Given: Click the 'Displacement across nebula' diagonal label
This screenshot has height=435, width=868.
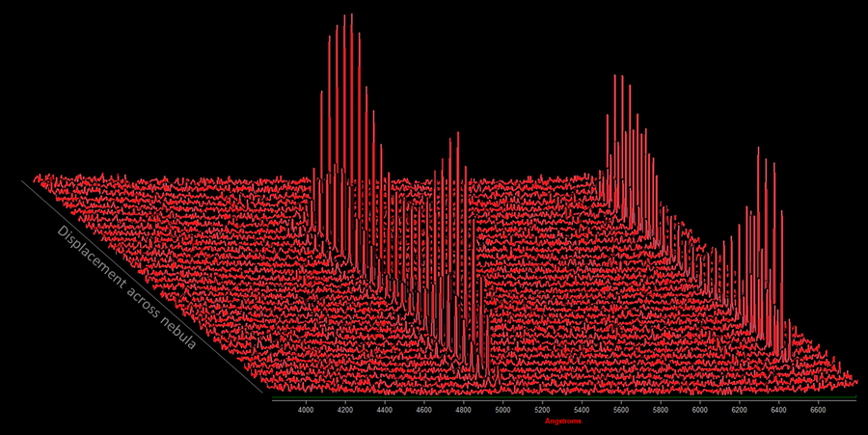Looking at the screenshot, I should pos(126,287).
